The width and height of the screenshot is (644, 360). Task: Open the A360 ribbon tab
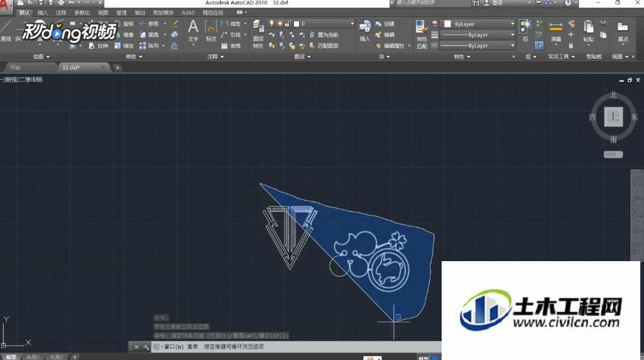(188, 13)
